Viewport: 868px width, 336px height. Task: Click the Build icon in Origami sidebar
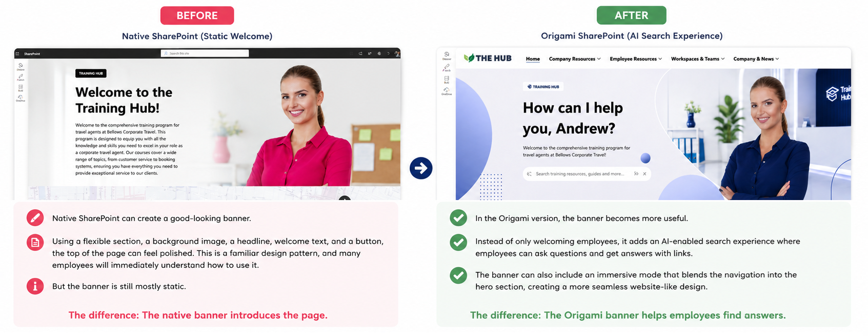447,80
